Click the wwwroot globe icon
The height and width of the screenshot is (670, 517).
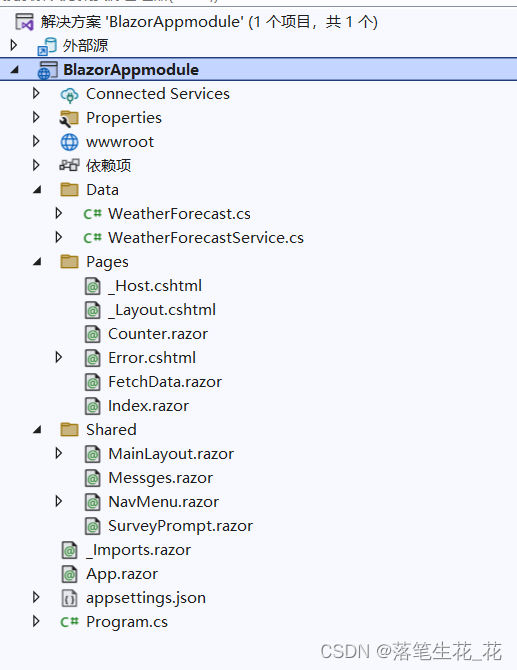click(69, 142)
